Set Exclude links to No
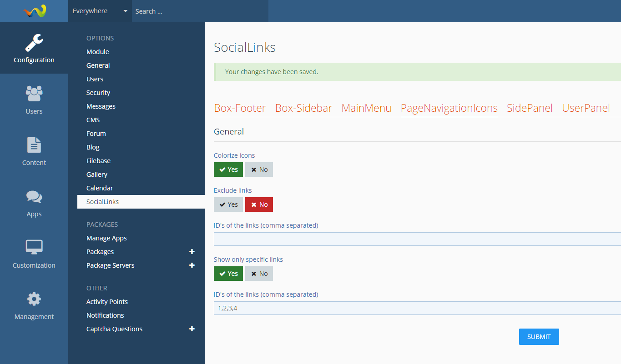The image size is (621, 364). point(259,204)
